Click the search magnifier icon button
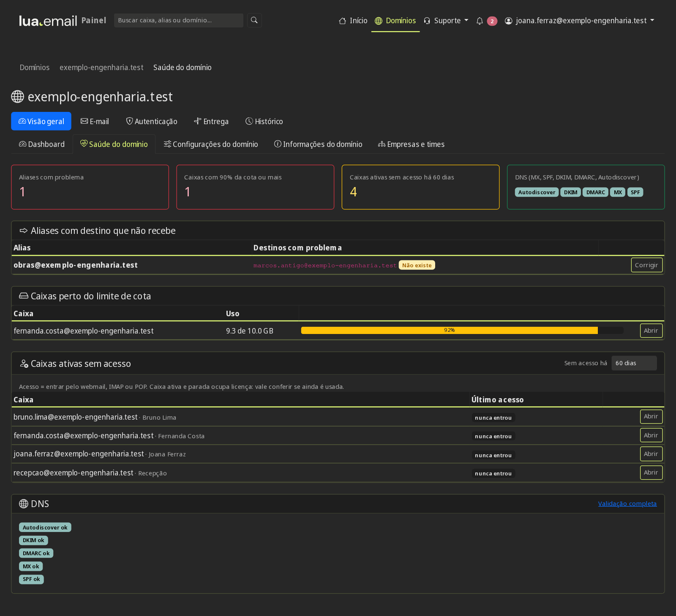 coord(254,20)
